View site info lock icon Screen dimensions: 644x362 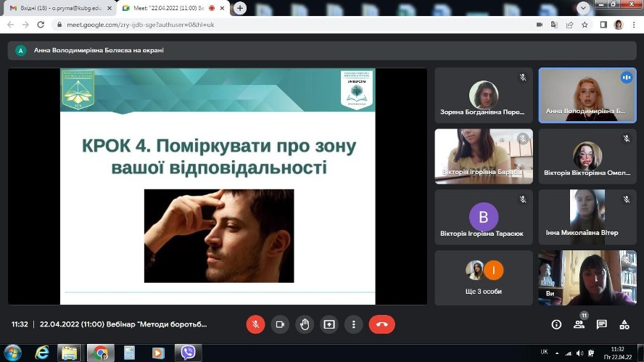(x=59, y=25)
